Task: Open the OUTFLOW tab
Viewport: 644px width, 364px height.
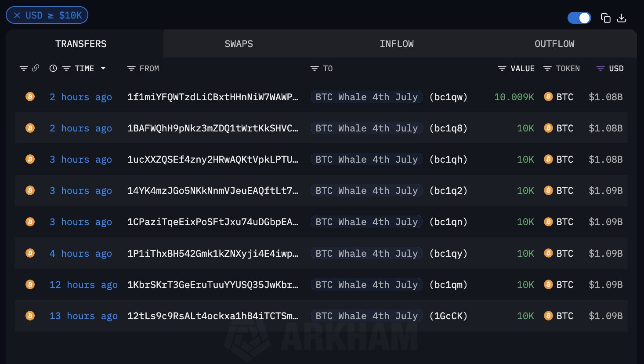Action: (554, 44)
